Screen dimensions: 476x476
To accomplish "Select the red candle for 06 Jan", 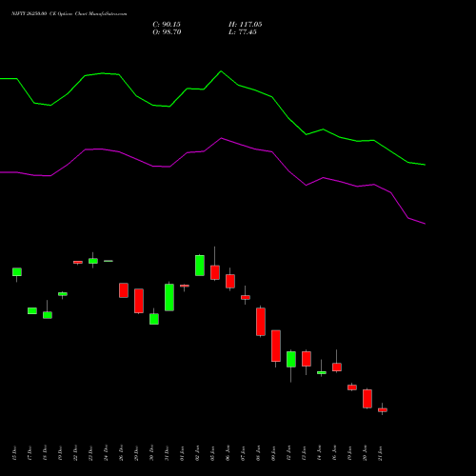I will tap(230, 281).
